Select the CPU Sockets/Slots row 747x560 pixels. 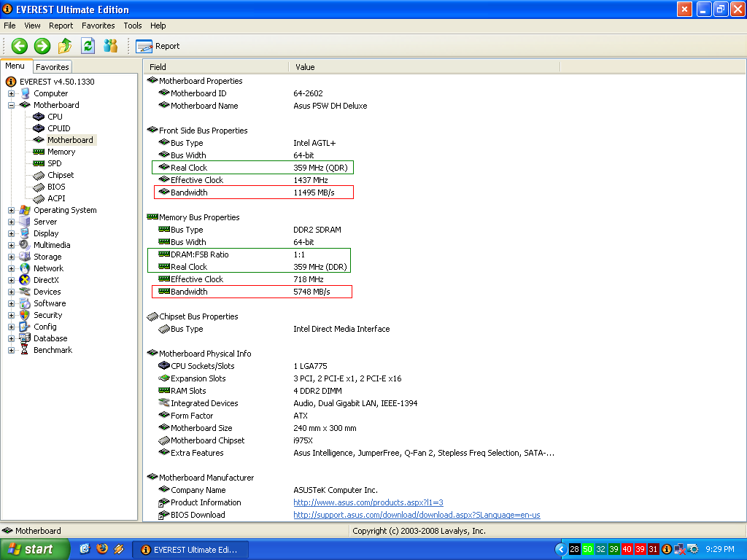coord(242,366)
